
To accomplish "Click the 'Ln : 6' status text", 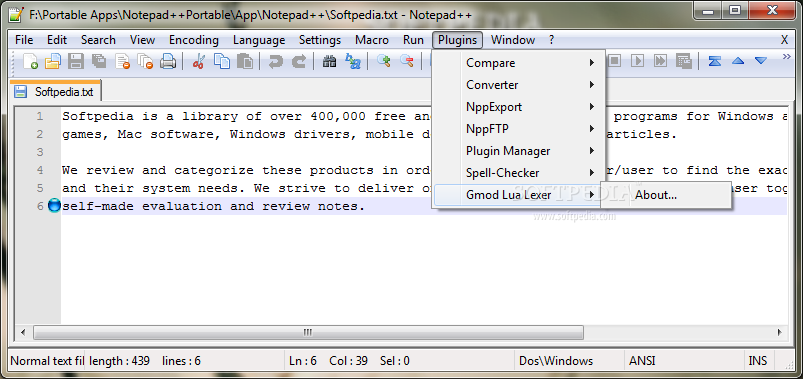I will pyautogui.click(x=303, y=361).
